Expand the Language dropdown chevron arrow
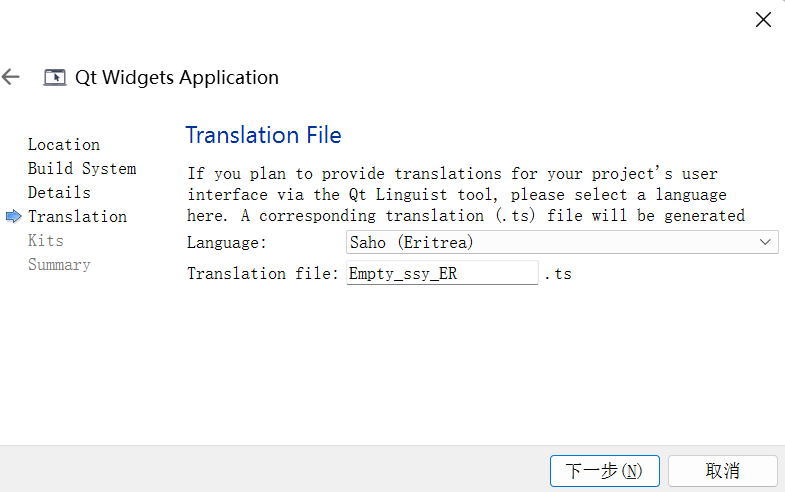Image resolution: width=785 pixels, height=492 pixels. (x=765, y=242)
